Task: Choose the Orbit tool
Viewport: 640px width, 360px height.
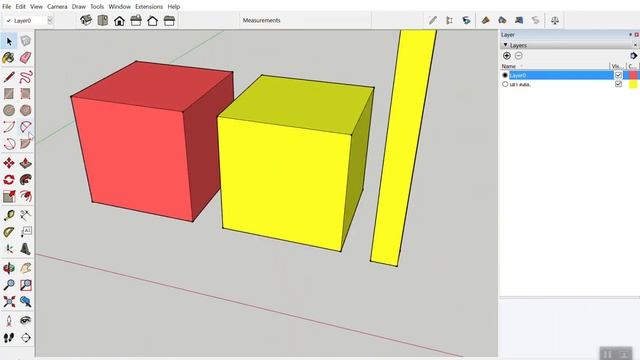Action: (x=9, y=268)
